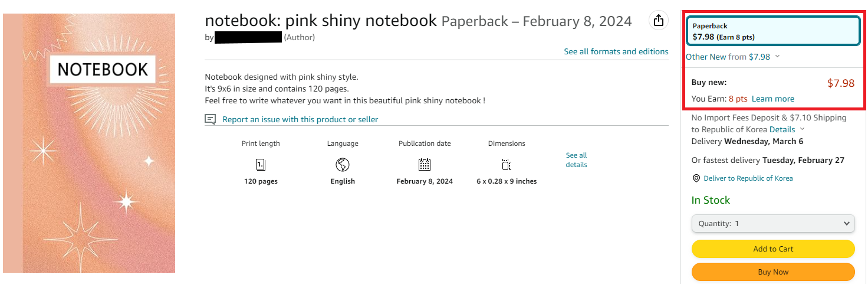The height and width of the screenshot is (284, 868).
Task: Click Deliver to Republic of Korea link
Action: (x=748, y=178)
